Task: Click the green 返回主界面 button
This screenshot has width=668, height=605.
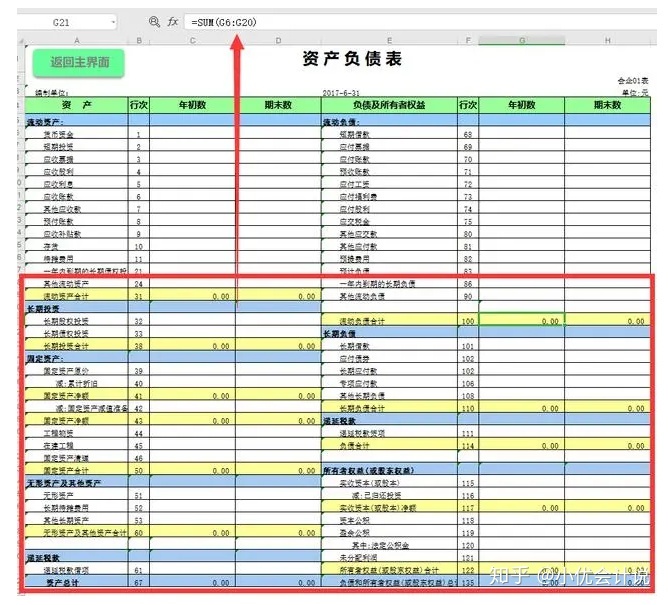Action: click(x=79, y=63)
